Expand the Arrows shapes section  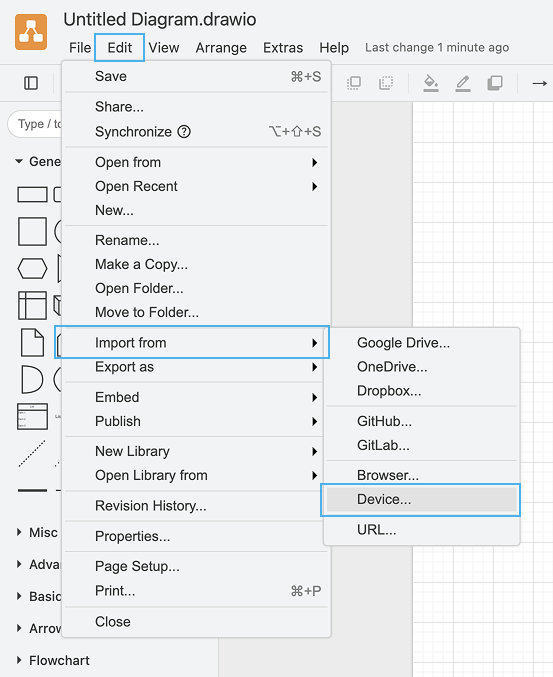19,628
